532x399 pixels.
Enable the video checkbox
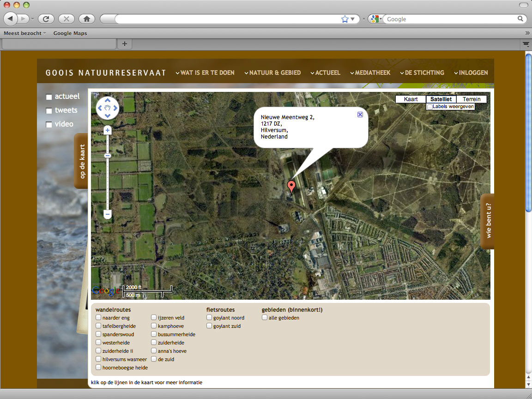tap(49, 125)
